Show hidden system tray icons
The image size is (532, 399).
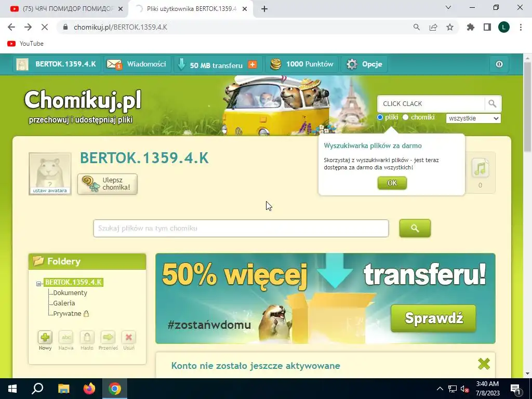(x=440, y=389)
